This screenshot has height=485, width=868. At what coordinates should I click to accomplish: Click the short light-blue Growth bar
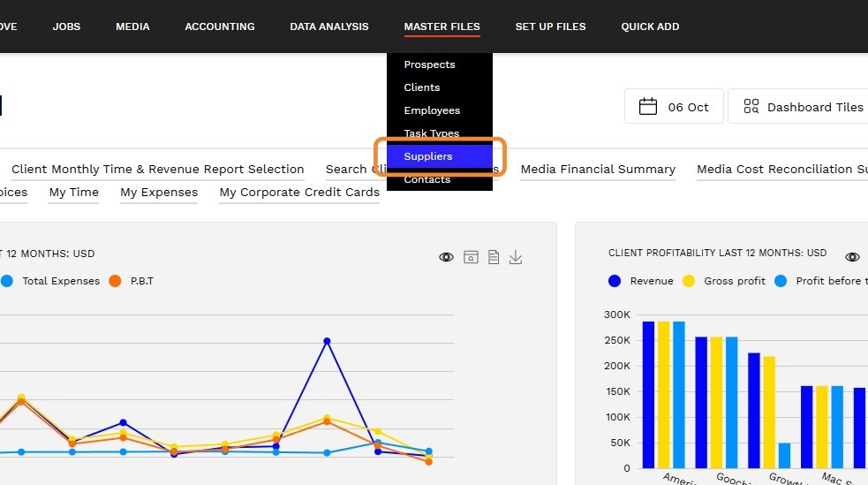click(x=784, y=456)
